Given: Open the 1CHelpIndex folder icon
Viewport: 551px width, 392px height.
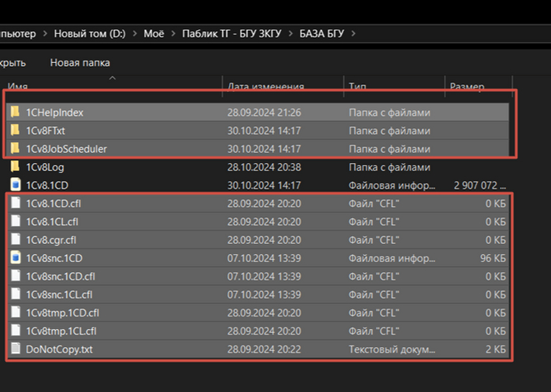Looking at the screenshot, I should pos(15,112).
